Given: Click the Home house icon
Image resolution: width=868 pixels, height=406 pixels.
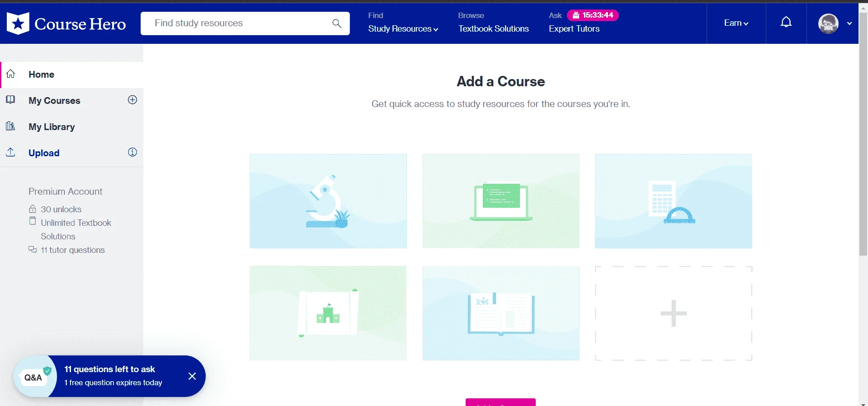Looking at the screenshot, I should point(11,74).
